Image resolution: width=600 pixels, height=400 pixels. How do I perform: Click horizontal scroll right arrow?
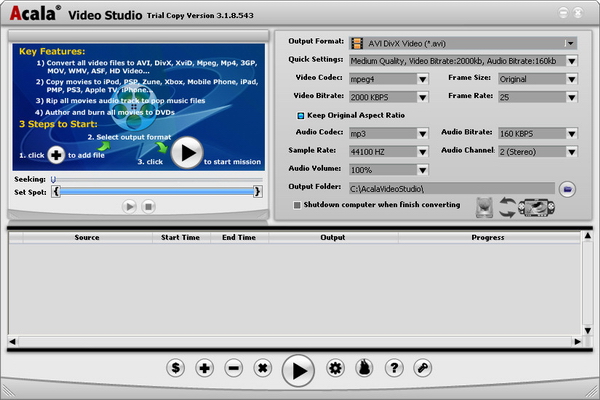coord(577,341)
